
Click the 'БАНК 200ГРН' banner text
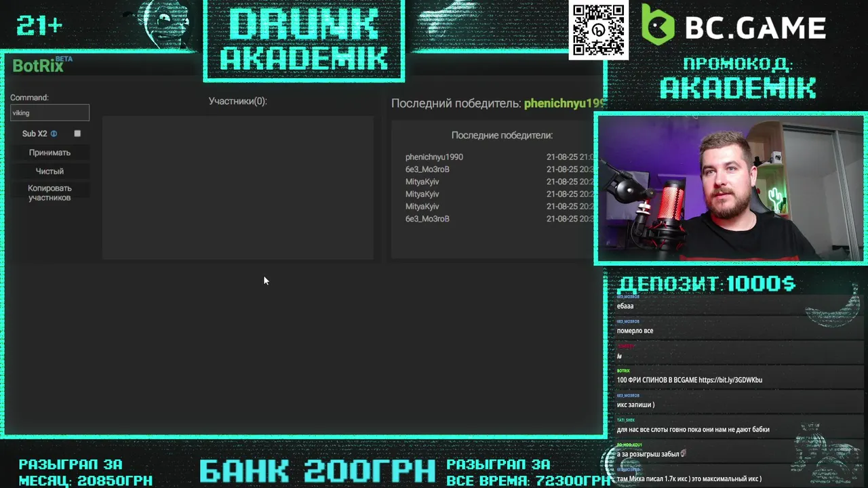pyautogui.click(x=317, y=470)
